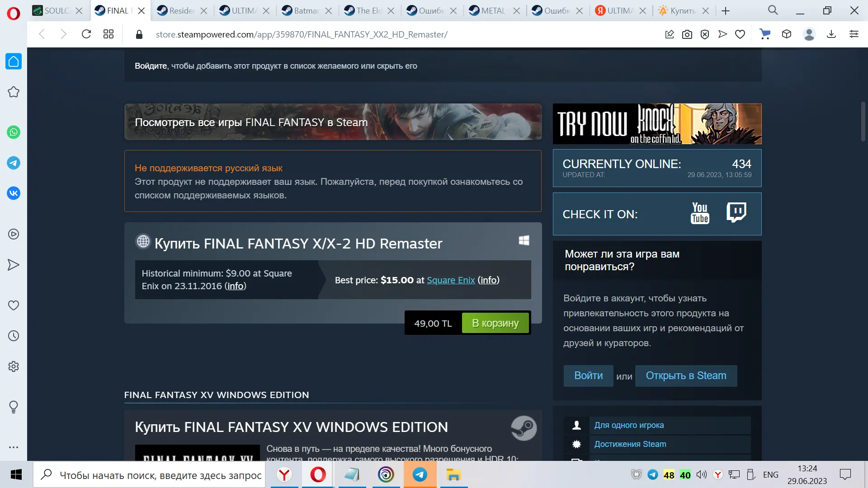868x488 pixels.
Task: Click Открыть в Steam button
Action: coord(686,375)
